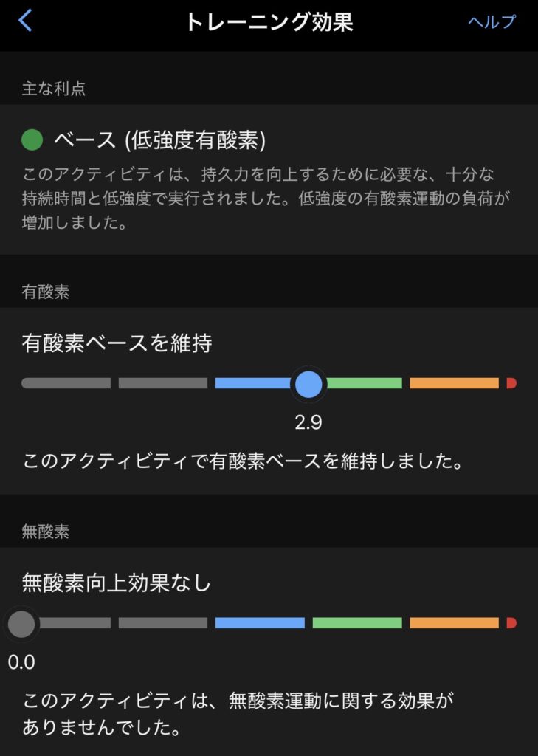Tap the 主な利点 section label
This screenshot has height=756, width=538.
point(54,89)
